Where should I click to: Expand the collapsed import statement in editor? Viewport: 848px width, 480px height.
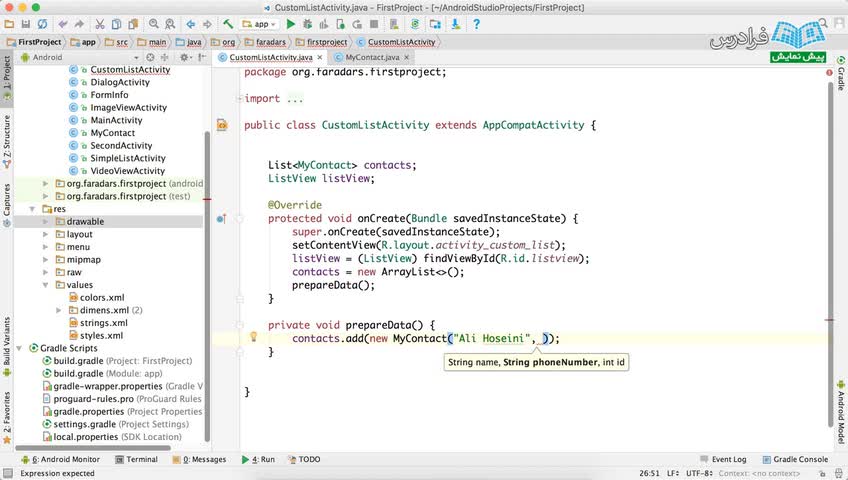click(294, 99)
